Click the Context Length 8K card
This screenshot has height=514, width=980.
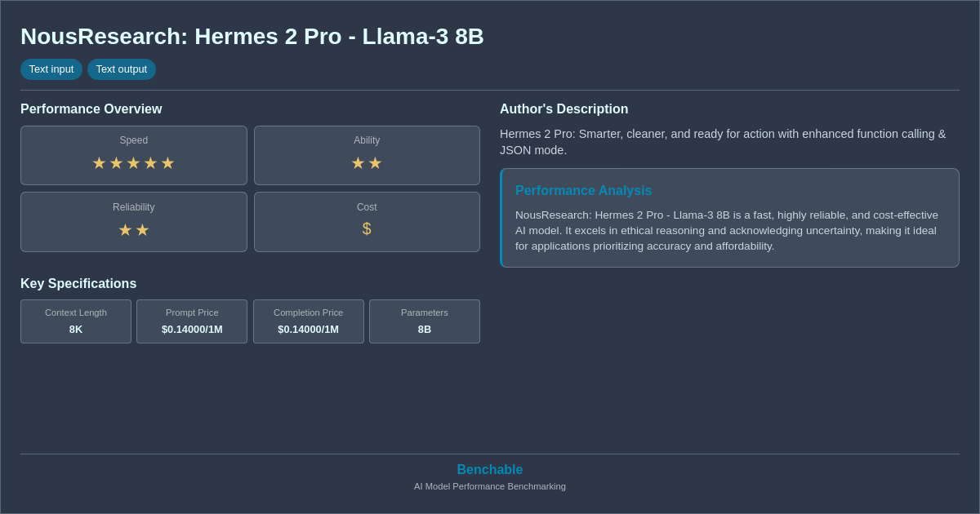click(x=76, y=321)
